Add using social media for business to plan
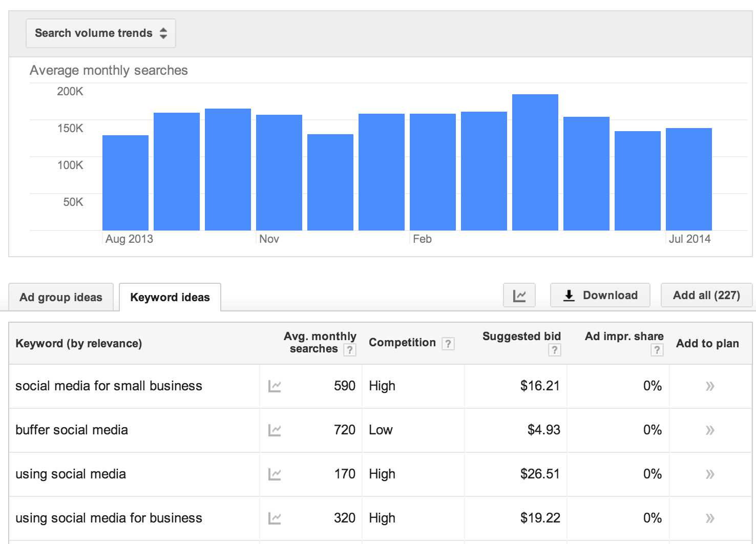This screenshot has width=756, height=544. click(710, 518)
